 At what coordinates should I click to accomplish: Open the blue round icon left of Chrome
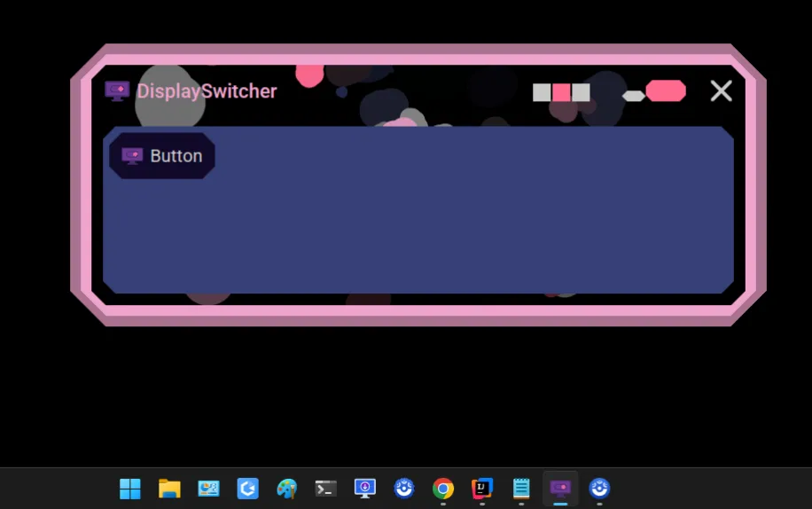404,489
